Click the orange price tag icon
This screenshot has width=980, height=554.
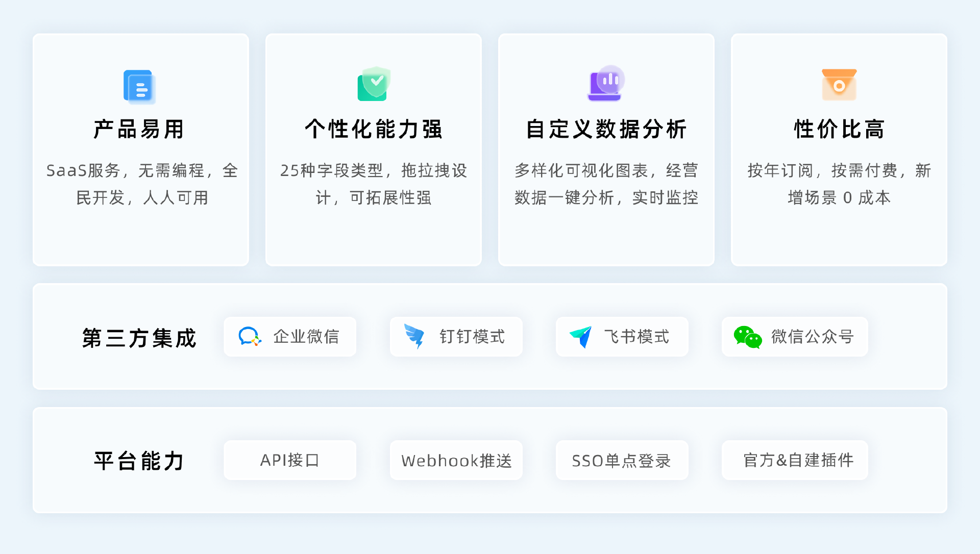[x=839, y=85]
